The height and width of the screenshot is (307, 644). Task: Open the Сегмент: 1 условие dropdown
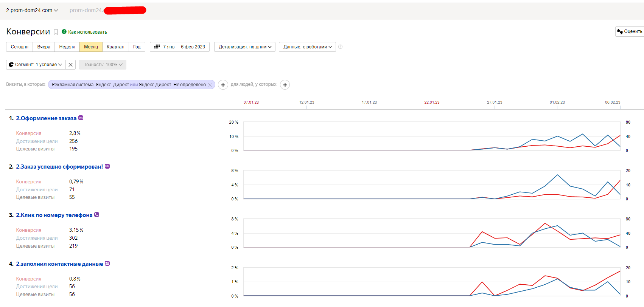point(36,65)
